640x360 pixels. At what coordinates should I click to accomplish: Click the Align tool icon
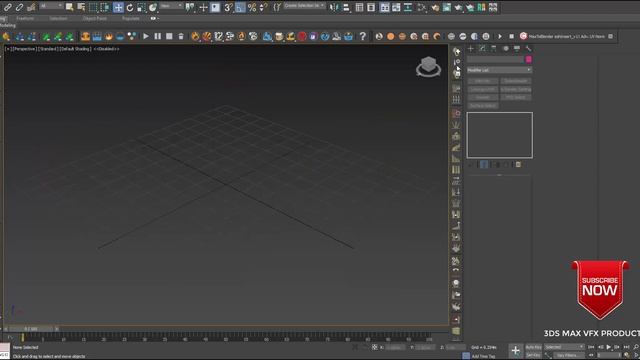click(x=346, y=7)
